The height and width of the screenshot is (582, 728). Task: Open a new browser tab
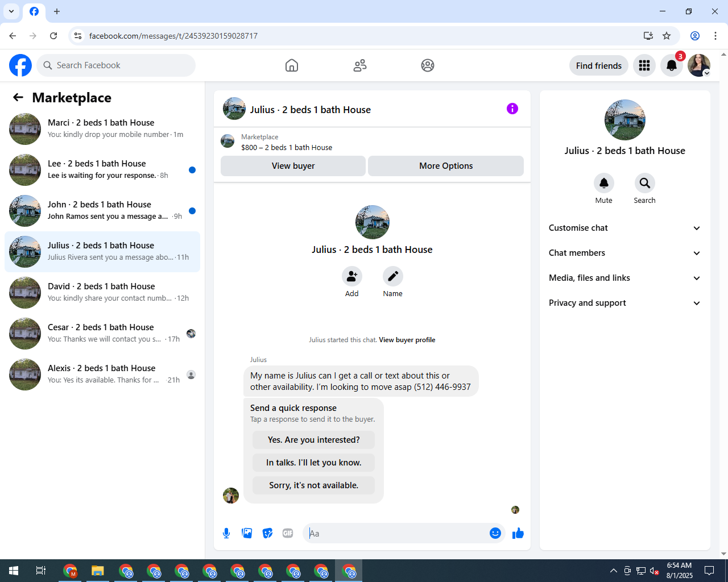point(57,11)
